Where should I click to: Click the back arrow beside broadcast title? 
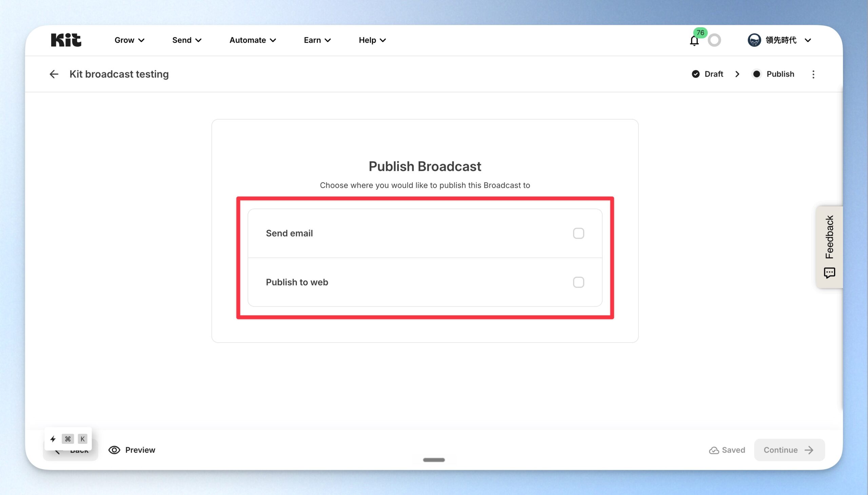coord(54,74)
